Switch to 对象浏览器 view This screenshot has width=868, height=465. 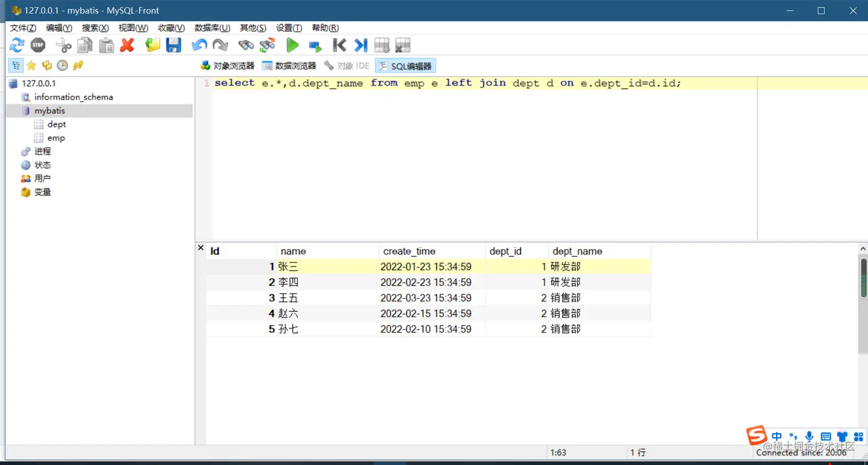(x=227, y=66)
